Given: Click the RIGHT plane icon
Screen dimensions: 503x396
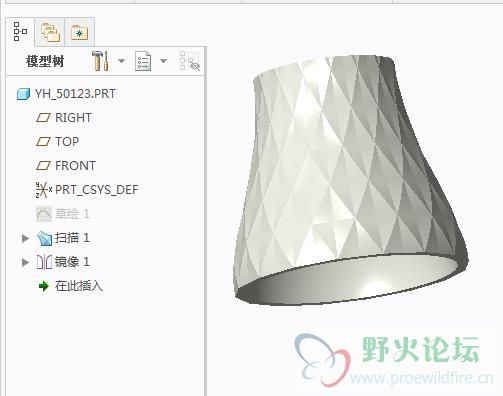Looking at the screenshot, I should [43, 118].
